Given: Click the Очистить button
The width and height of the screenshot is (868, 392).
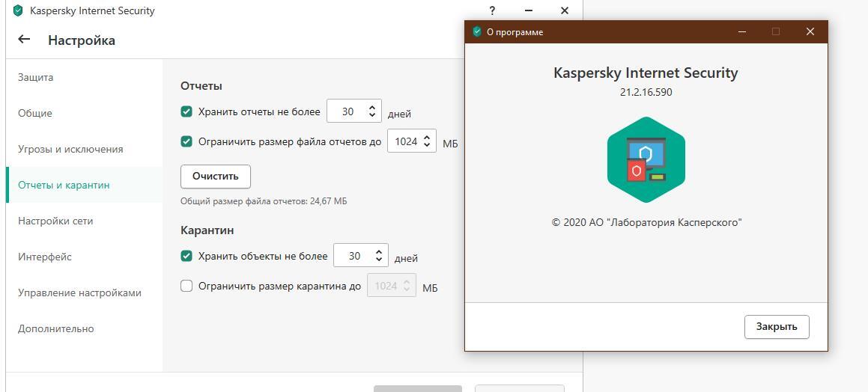Looking at the screenshot, I should [x=216, y=177].
